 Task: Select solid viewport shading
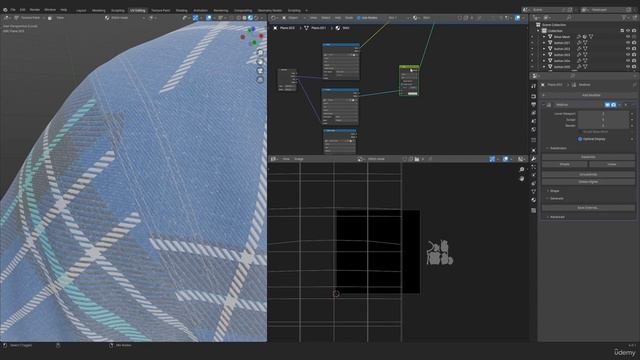244,18
